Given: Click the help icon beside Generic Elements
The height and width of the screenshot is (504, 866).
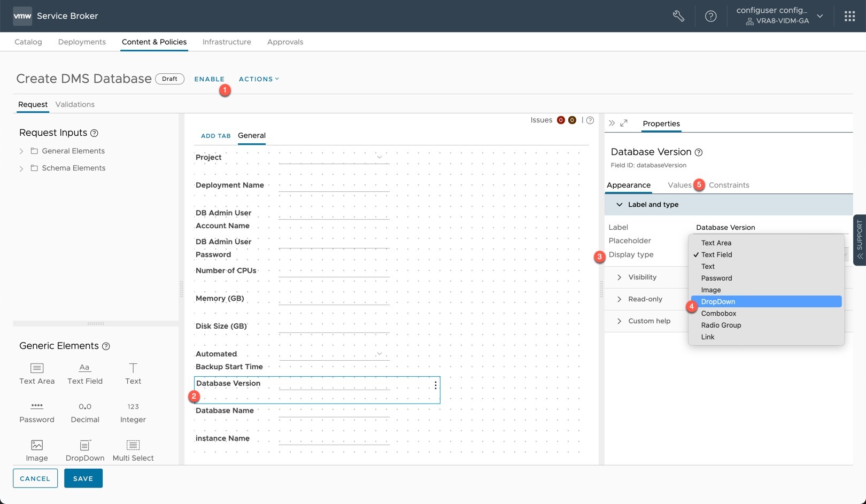Looking at the screenshot, I should coord(106,346).
